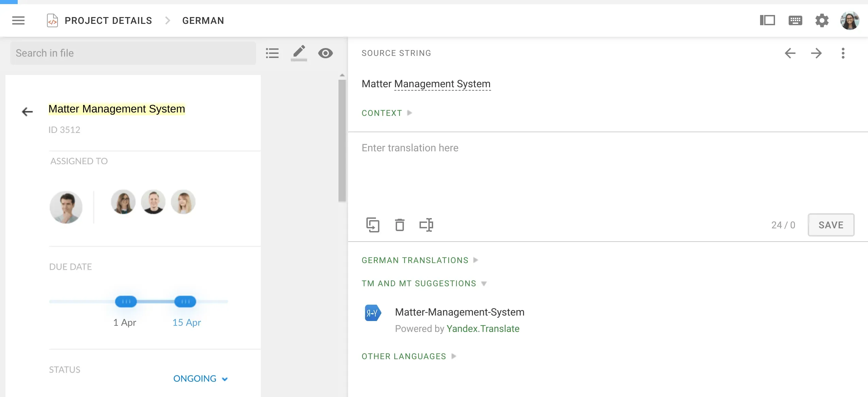Toggle the preview eye icon
Image resolution: width=868 pixels, height=397 pixels.
point(325,53)
